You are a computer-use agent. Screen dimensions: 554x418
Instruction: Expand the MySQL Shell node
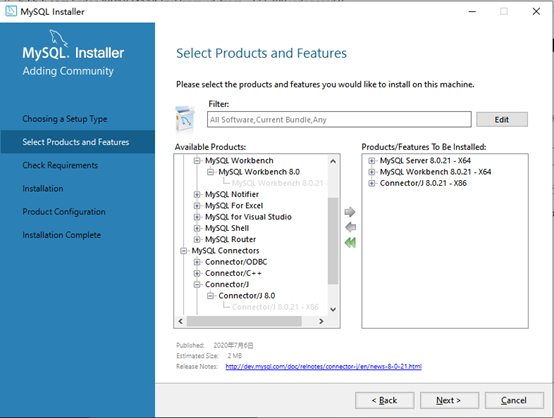click(197, 228)
